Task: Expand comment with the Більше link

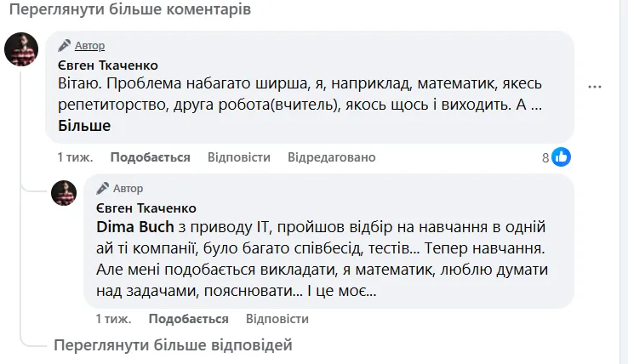Action: point(84,126)
